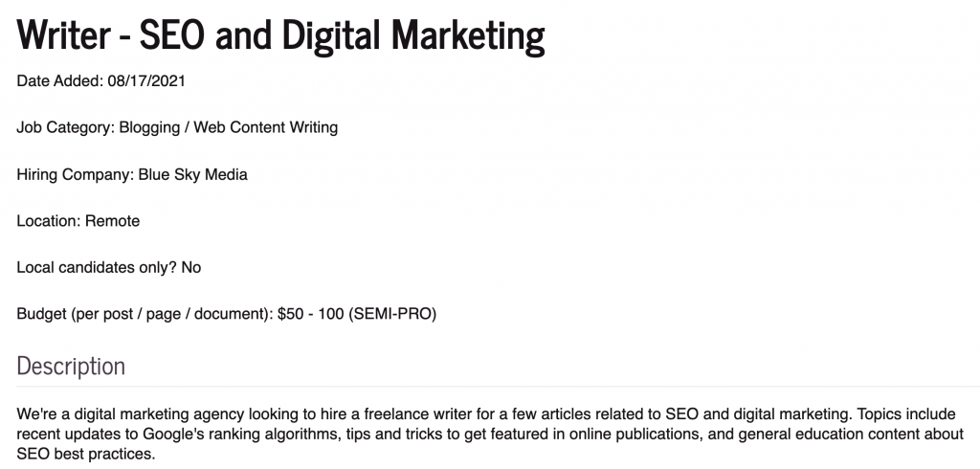Screen dimensions: 980x469
Task: Click the text 'SEO best practices.'
Action: pos(85,454)
